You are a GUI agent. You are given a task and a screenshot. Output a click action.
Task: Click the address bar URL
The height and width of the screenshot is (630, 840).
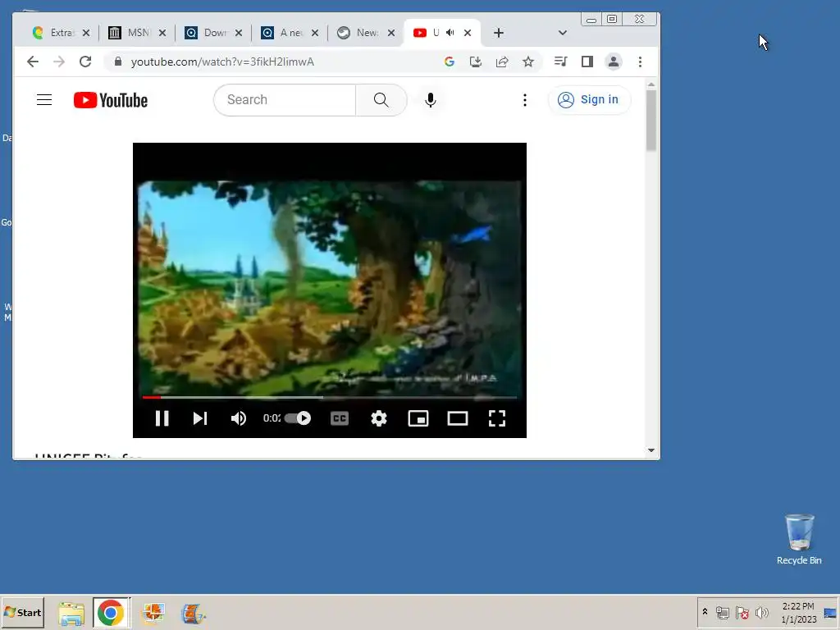[222, 62]
